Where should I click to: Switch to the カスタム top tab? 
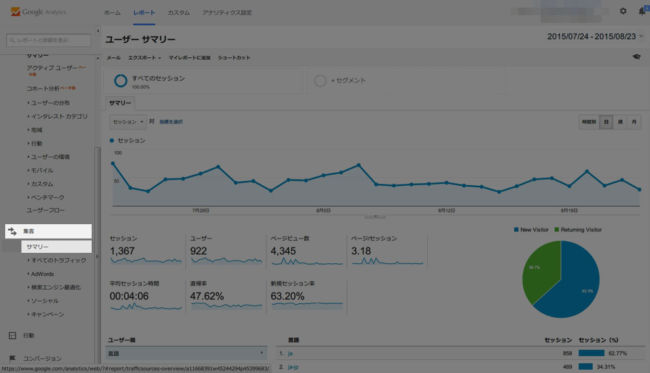[x=179, y=12]
